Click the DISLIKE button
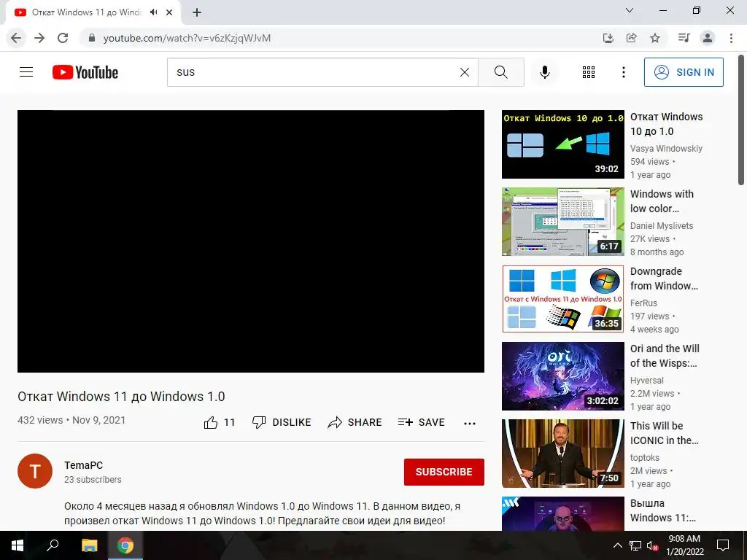 [281, 422]
